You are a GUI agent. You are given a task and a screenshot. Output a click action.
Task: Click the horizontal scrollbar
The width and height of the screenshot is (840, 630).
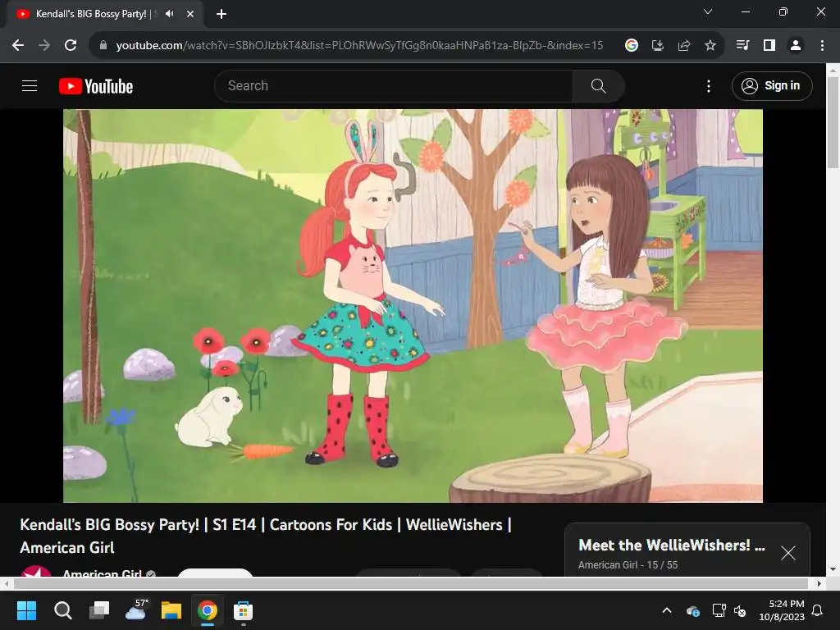pos(410,583)
